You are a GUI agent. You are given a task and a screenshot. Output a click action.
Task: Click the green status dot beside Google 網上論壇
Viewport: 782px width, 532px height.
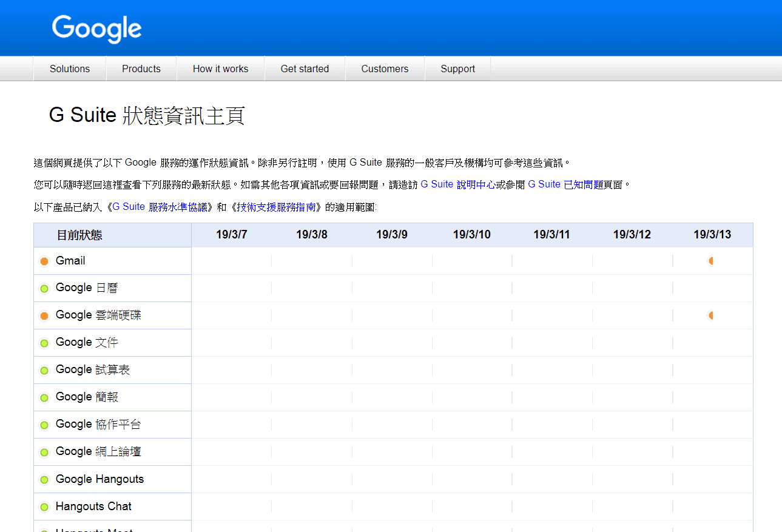(x=44, y=453)
